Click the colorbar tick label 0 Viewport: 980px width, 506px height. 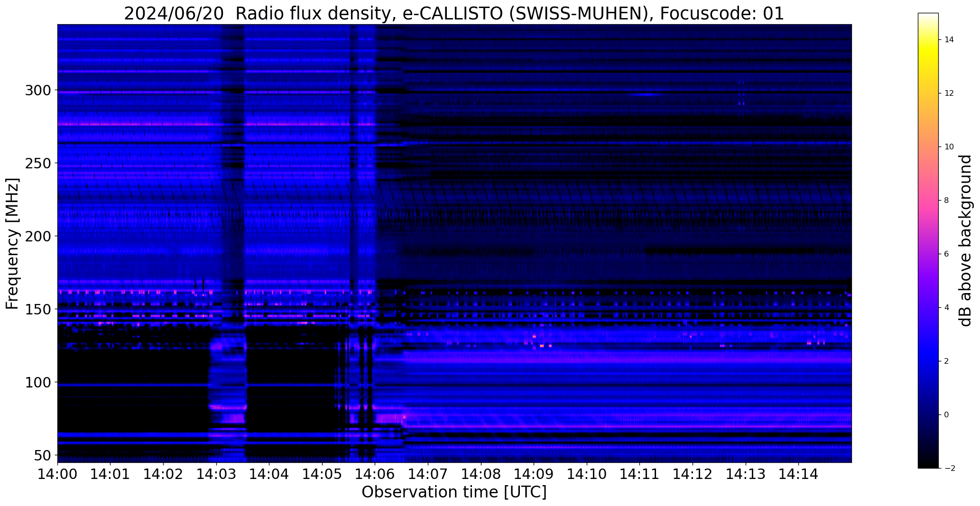[946, 415]
